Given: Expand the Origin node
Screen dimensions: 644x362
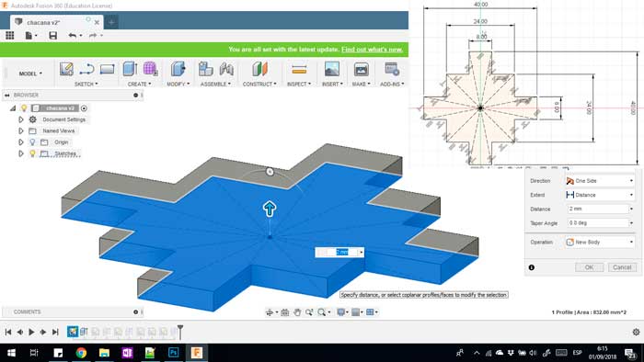Looking at the screenshot, I should pyautogui.click(x=21, y=142).
